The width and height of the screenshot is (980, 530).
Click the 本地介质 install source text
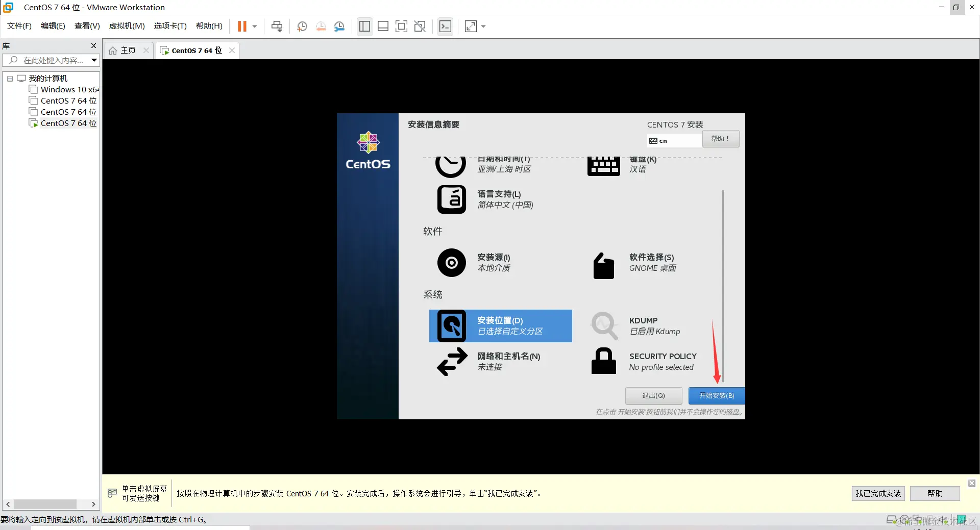[x=494, y=268]
